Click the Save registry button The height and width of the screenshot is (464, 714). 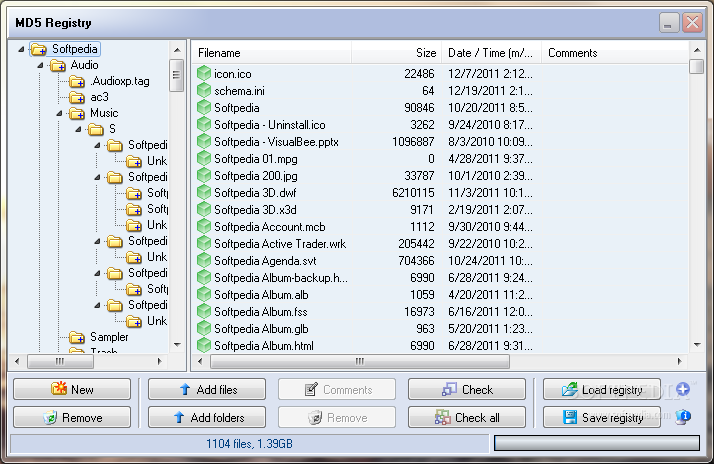click(602, 417)
